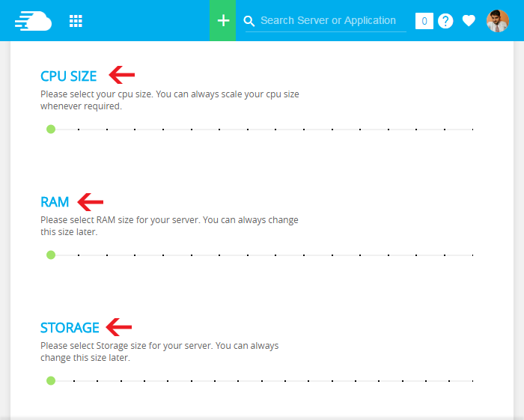Click the CPU SIZE heading
The height and width of the screenshot is (420, 524).
coord(69,76)
